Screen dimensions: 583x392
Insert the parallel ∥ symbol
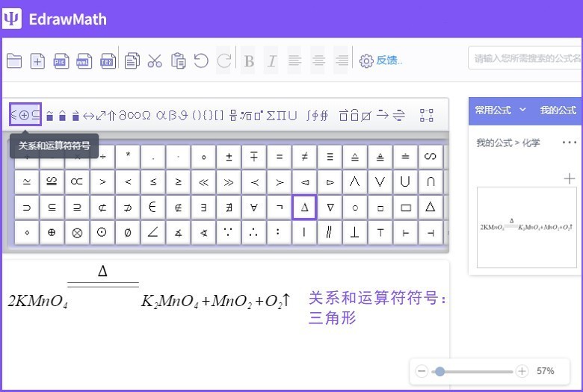point(330,233)
